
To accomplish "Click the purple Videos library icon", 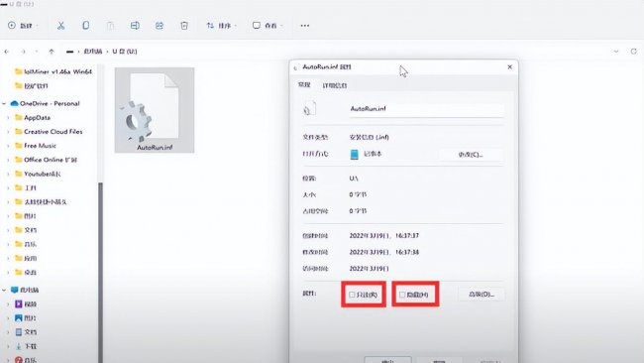I will [x=19, y=303].
